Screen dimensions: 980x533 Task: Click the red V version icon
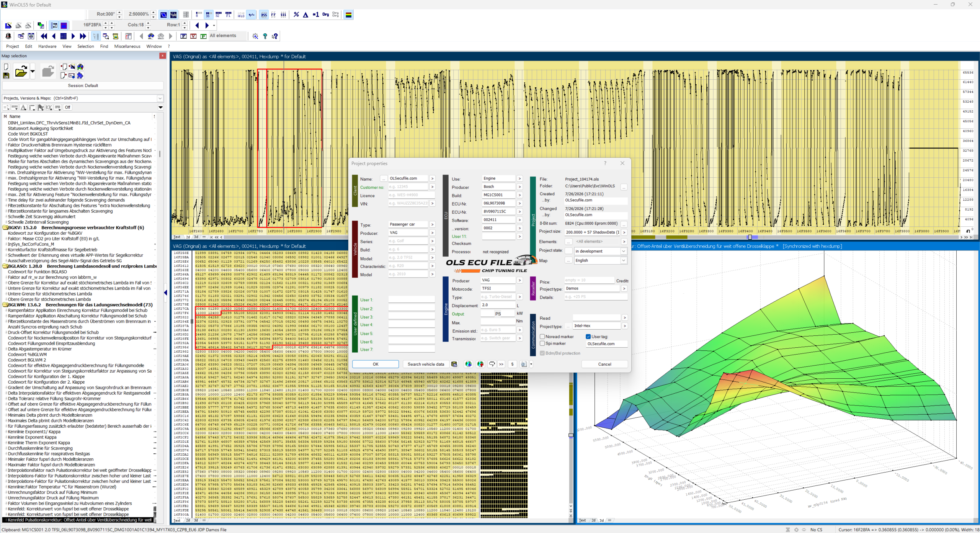click(193, 36)
